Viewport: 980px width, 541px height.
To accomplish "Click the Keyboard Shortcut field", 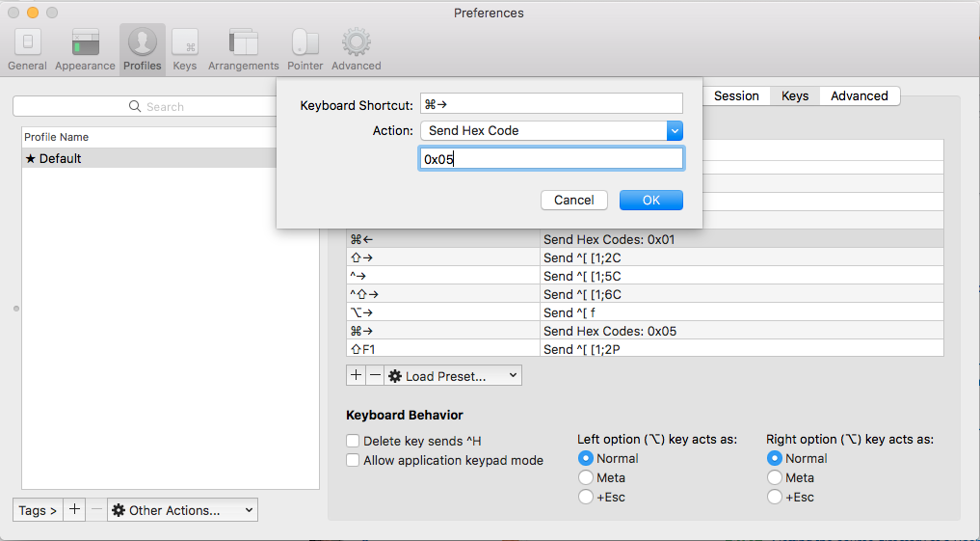I will point(551,104).
